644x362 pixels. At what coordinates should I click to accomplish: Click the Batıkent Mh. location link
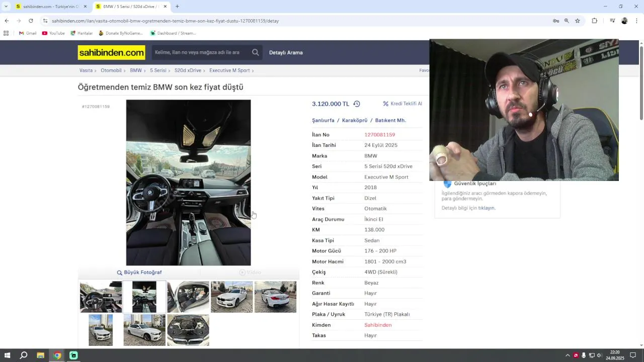390,121
